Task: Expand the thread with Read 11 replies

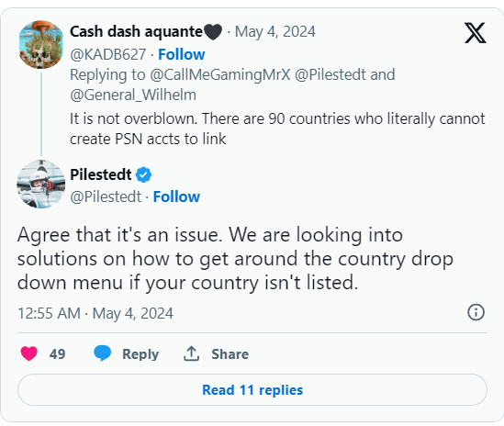Action: coord(252,389)
